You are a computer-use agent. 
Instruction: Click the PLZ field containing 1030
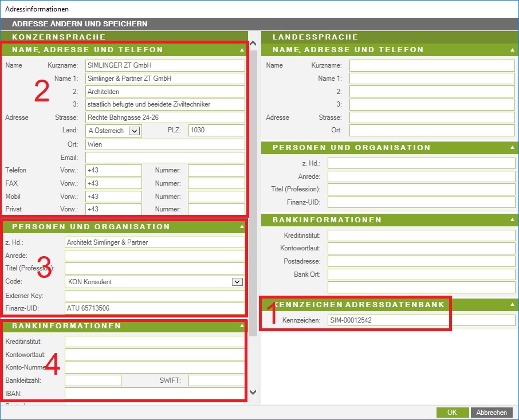point(216,131)
